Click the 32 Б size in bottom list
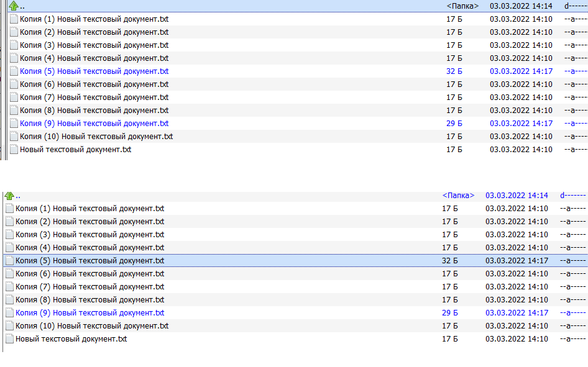 point(449,261)
